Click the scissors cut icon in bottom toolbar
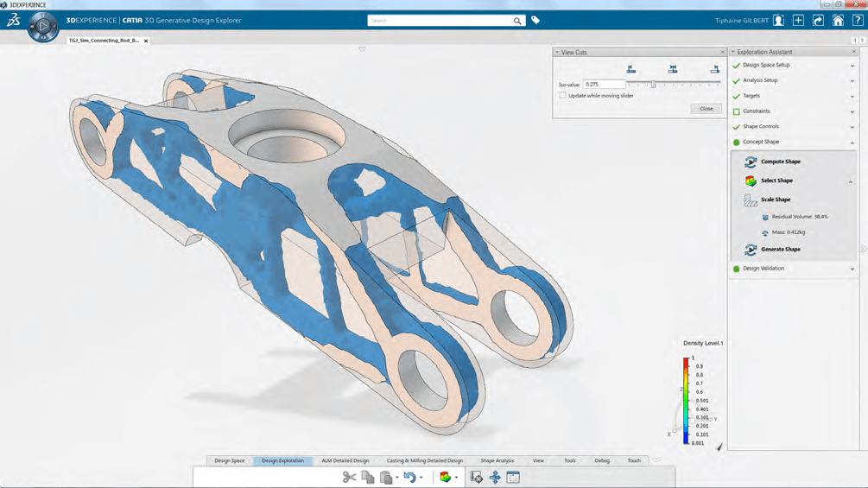The image size is (868, 488). pos(349,477)
